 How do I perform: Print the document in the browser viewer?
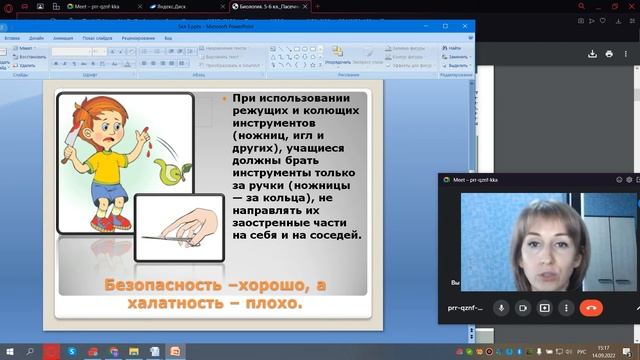[x=609, y=54]
